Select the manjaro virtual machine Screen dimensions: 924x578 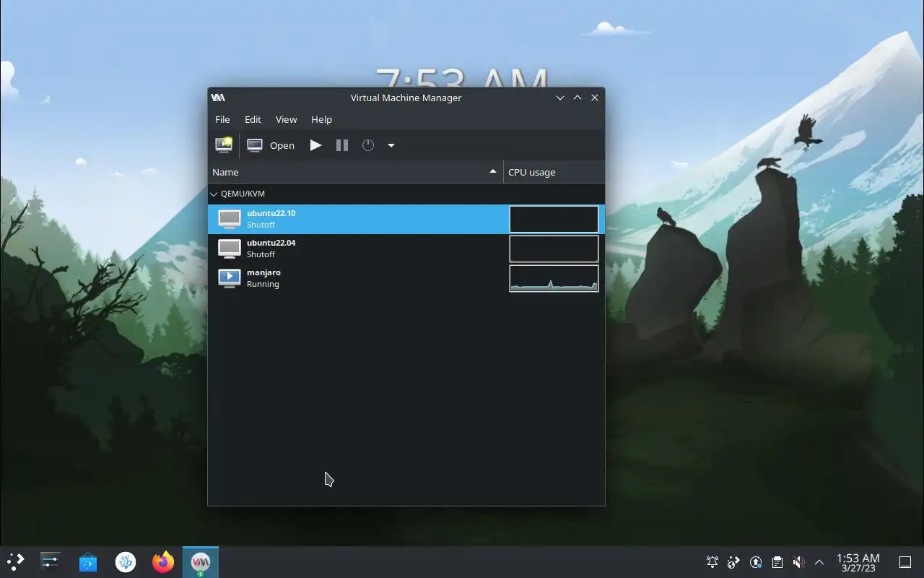406,278
